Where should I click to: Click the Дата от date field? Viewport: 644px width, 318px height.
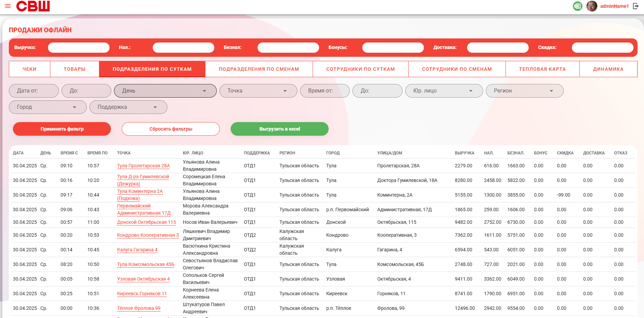coord(34,91)
